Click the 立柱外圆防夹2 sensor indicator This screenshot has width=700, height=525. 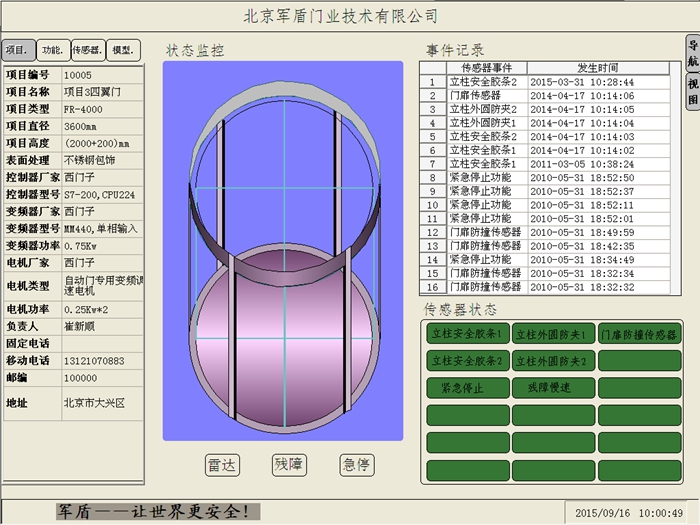553,360
